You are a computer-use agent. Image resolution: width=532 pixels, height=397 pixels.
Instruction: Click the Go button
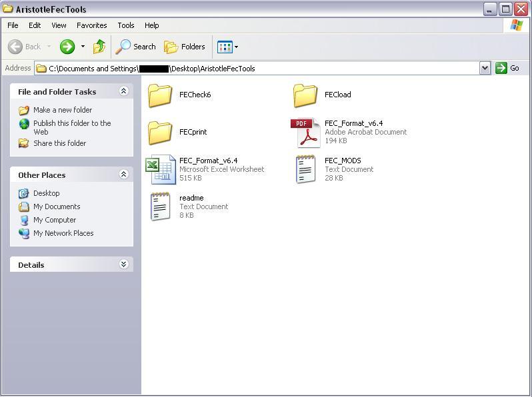click(507, 68)
